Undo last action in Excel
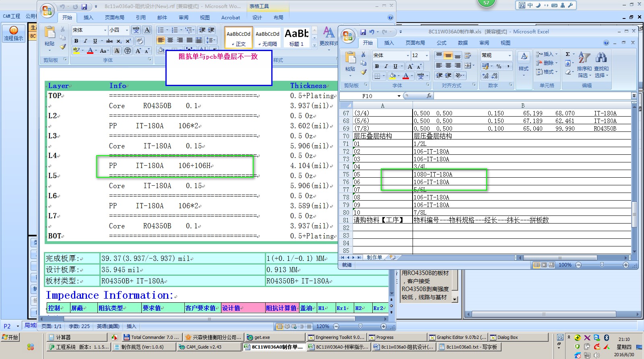The height and width of the screenshot is (359, 644). coord(372,32)
